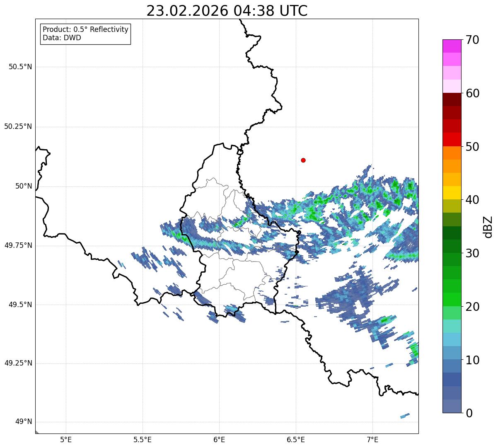Click the 49.25°N latitude label
Viewport: 498px width, 448px height.
pyautogui.click(x=18, y=363)
